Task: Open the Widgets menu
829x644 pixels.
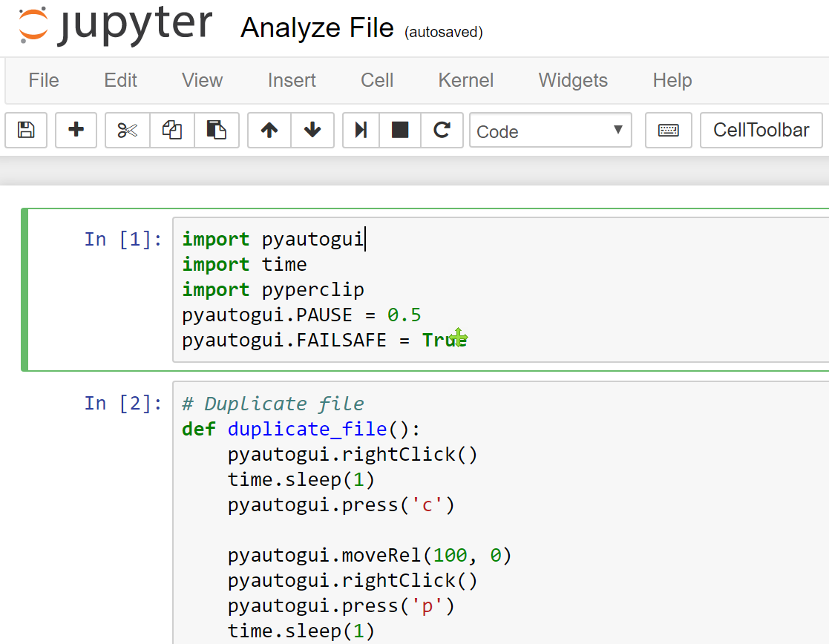Action: [x=572, y=80]
